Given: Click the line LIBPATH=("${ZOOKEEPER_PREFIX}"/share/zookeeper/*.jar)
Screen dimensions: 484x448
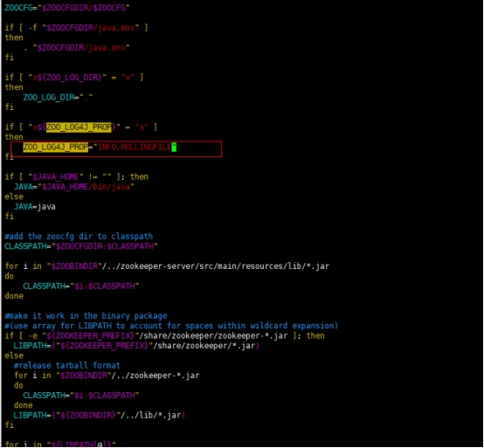Looking at the screenshot, I should [x=136, y=346].
